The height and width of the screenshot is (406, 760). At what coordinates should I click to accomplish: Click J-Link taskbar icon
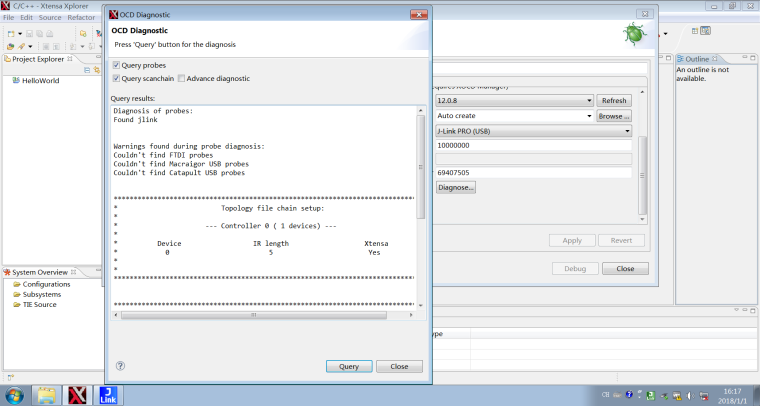click(x=108, y=395)
